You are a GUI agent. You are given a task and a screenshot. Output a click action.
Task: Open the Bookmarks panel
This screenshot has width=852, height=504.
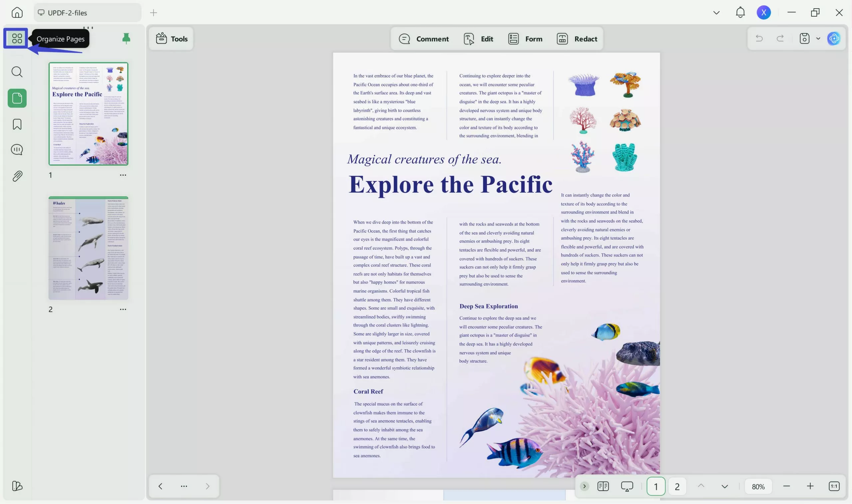(16, 124)
